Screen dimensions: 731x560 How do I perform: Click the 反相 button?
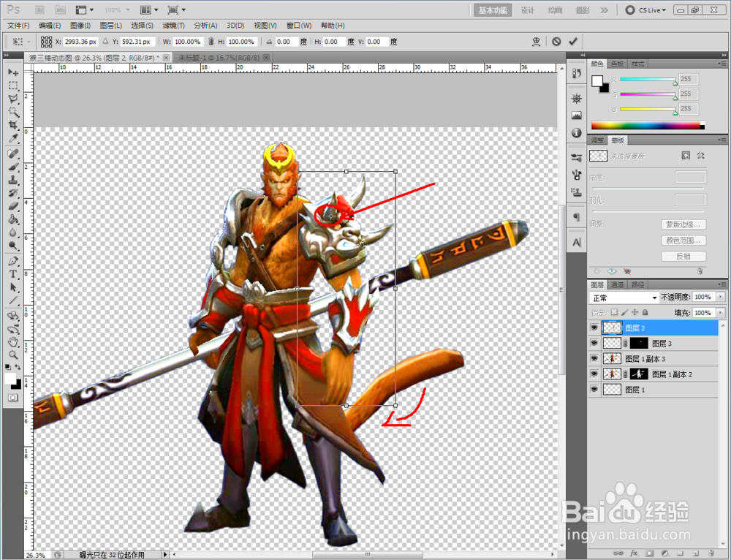pos(683,256)
